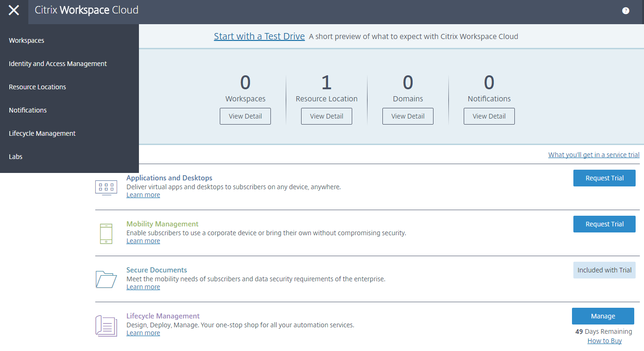The height and width of the screenshot is (351, 644).
Task: Open What you'll get in a service trial
Action: (593, 155)
